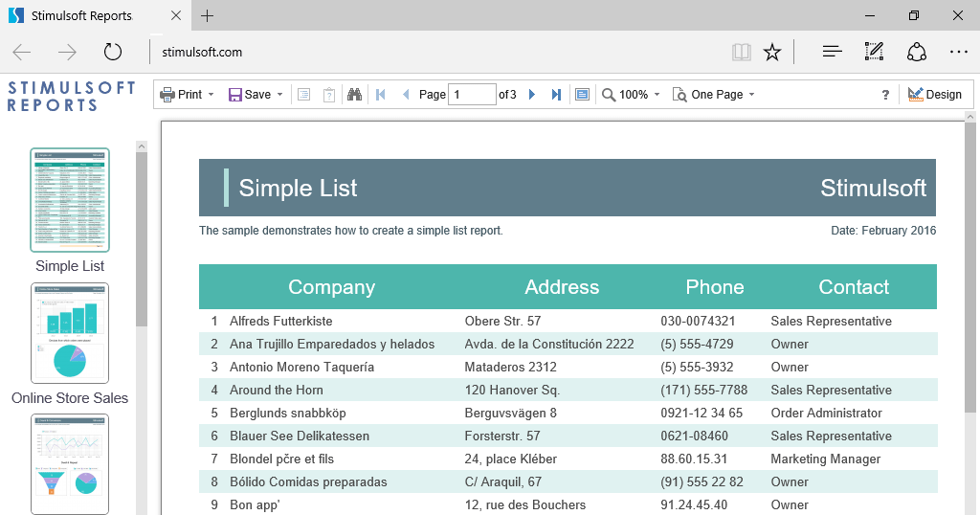Close the Stimulsoft Reports tab

[176, 15]
